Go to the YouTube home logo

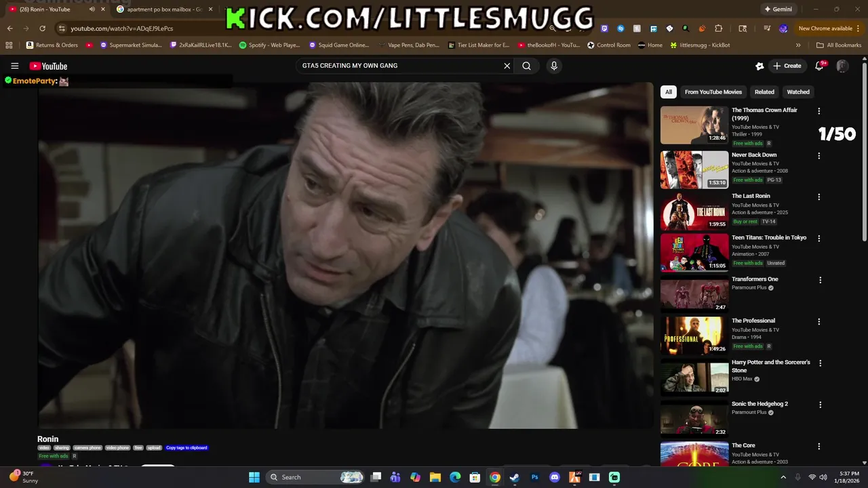tap(48, 66)
